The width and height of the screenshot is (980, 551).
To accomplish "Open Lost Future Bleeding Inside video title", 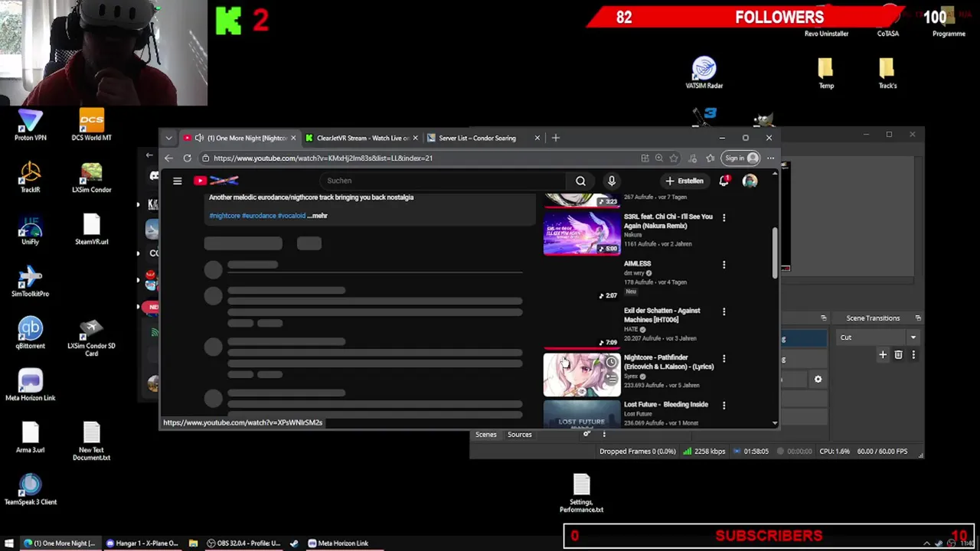I will pyautogui.click(x=666, y=404).
